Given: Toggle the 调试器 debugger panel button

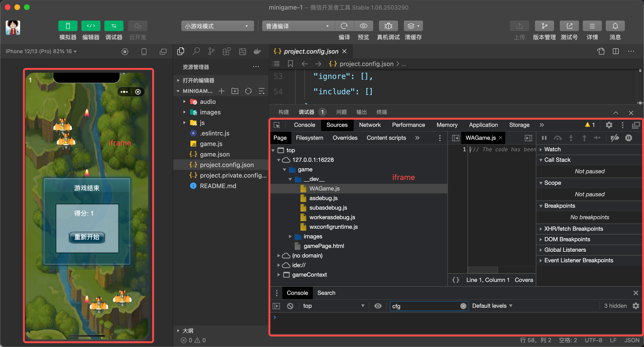Looking at the screenshot, I should click(x=114, y=26).
